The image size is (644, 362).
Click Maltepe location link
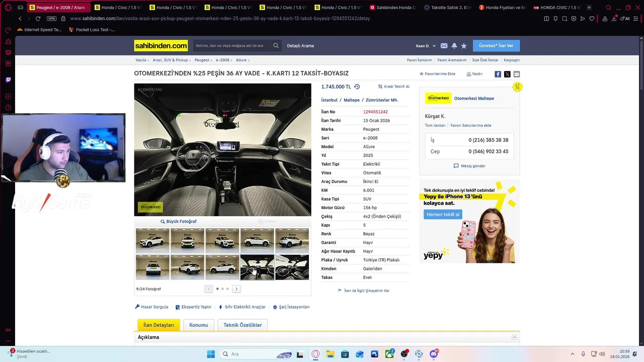click(x=352, y=100)
